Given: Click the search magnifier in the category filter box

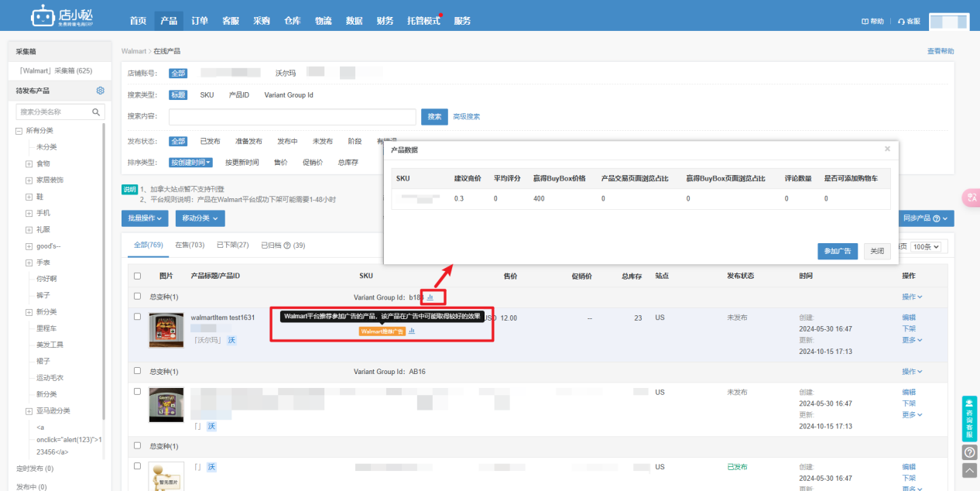Looking at the screenshot, I should (97, 112).
